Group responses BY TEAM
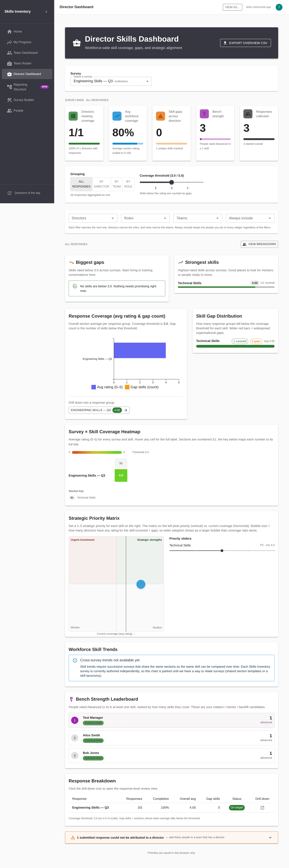Screen dimensions: 289x868 click(x=117, y=184)
